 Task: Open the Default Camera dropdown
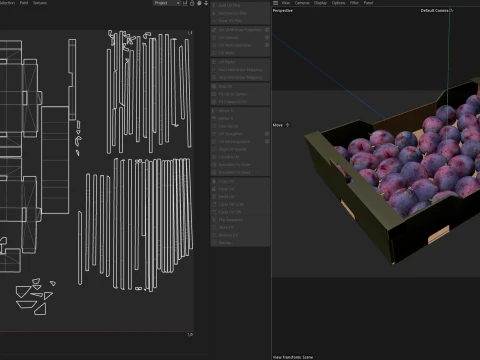437,11
